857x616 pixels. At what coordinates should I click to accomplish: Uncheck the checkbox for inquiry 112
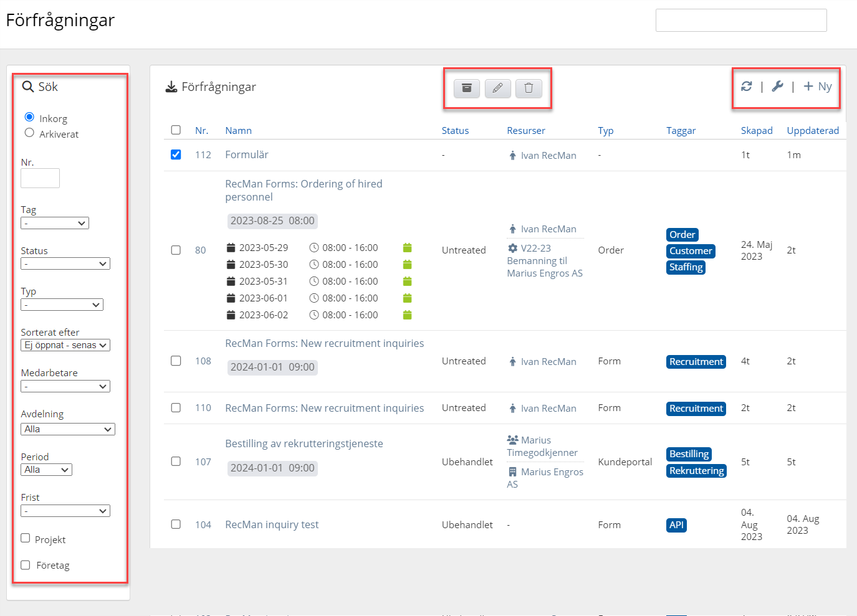[x=176, y=154]
